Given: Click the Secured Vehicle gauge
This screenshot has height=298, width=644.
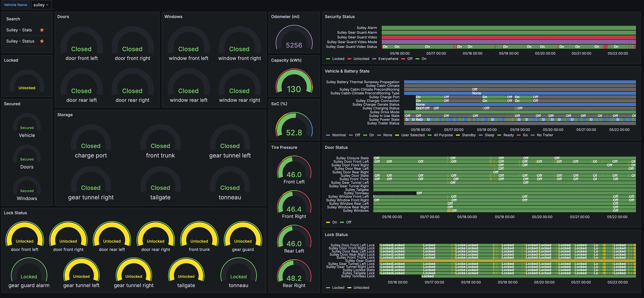Looking at the screenshot, I should (27, 126).
